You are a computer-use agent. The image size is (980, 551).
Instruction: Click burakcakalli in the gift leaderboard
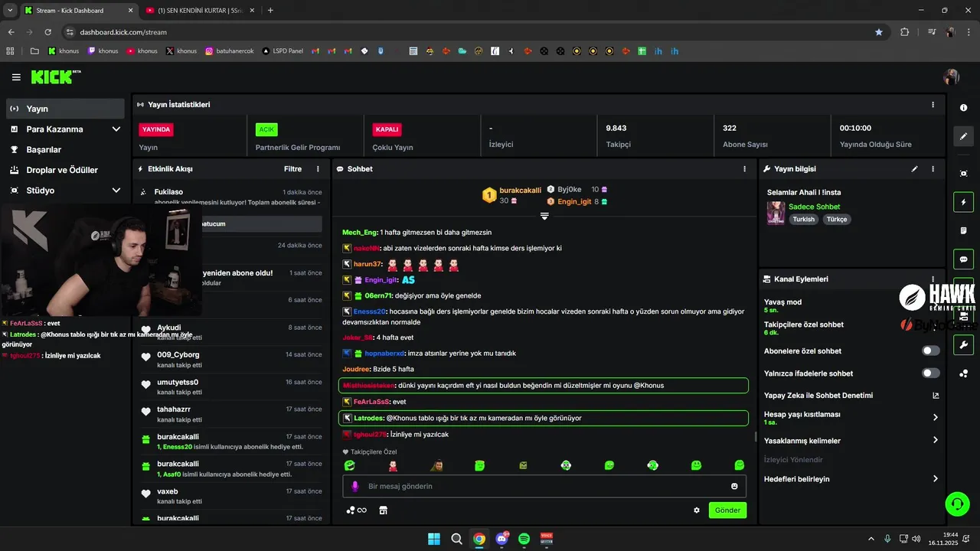[520, 190]
